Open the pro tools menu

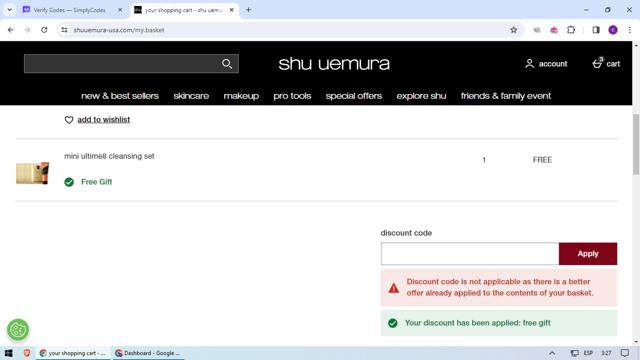coord(292,96)
